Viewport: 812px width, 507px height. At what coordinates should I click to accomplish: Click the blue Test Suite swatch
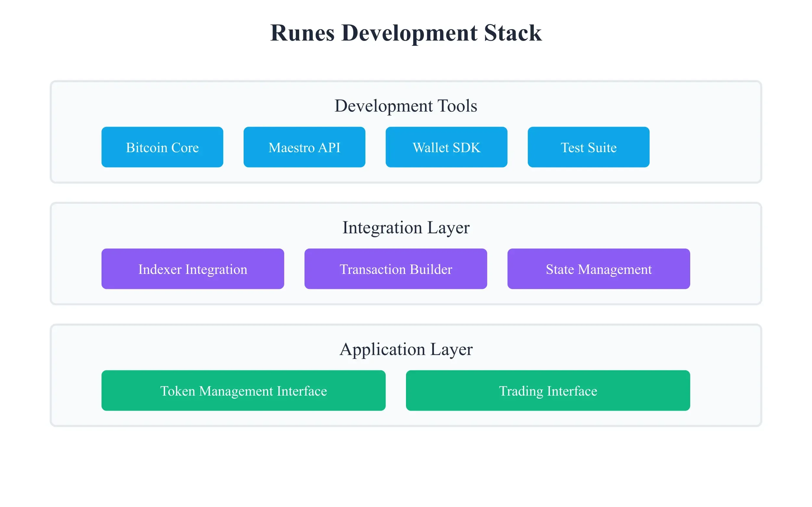tap(589, 147)
